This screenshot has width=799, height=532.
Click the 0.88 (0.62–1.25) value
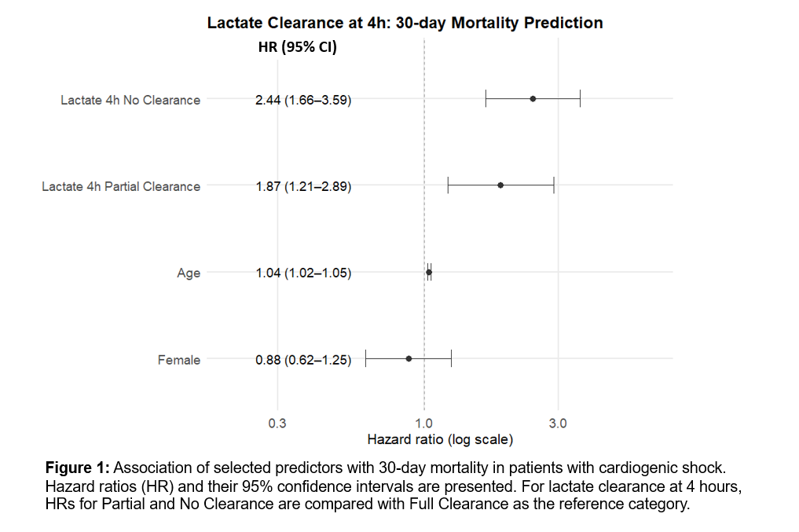(x=303, y=360)
